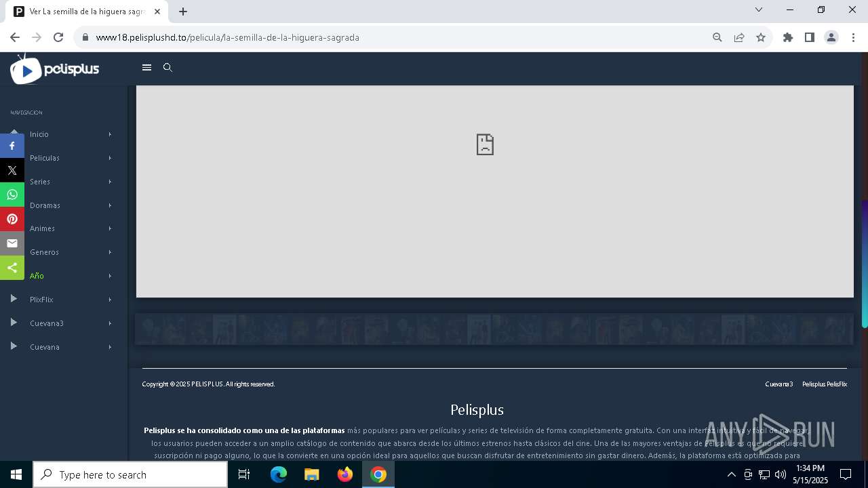Share by email icon
Screen dimensions: 868x488
tap(12, 243)
